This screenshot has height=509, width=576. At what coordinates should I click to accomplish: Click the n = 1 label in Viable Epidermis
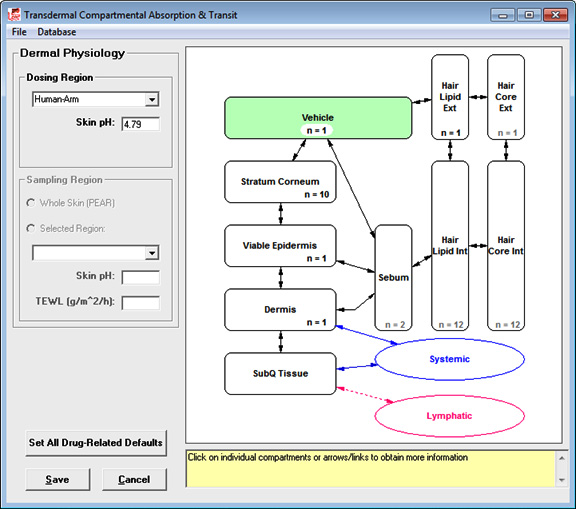pos(317,258)
